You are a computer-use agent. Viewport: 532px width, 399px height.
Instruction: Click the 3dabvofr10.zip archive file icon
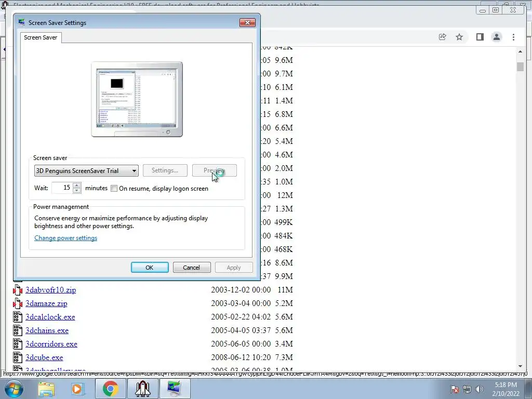[x=18, y=290]
